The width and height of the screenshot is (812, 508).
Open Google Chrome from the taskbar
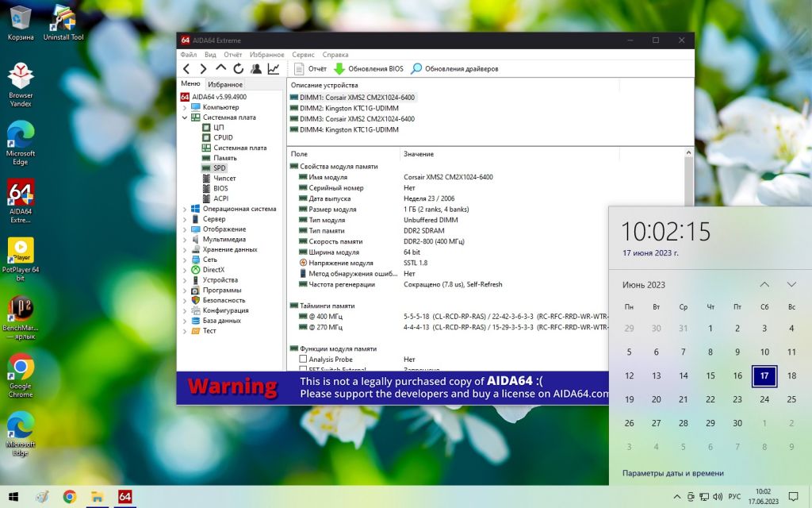pos(70,497)
